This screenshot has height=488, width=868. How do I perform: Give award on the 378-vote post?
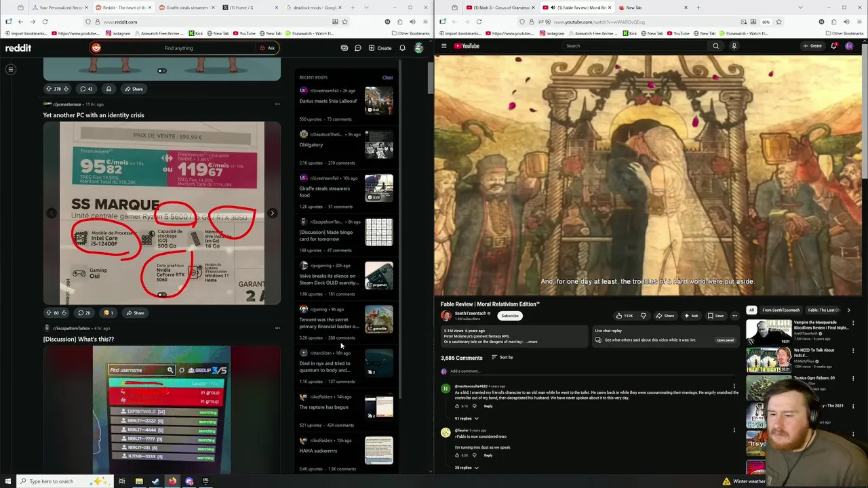click(108, 89)
